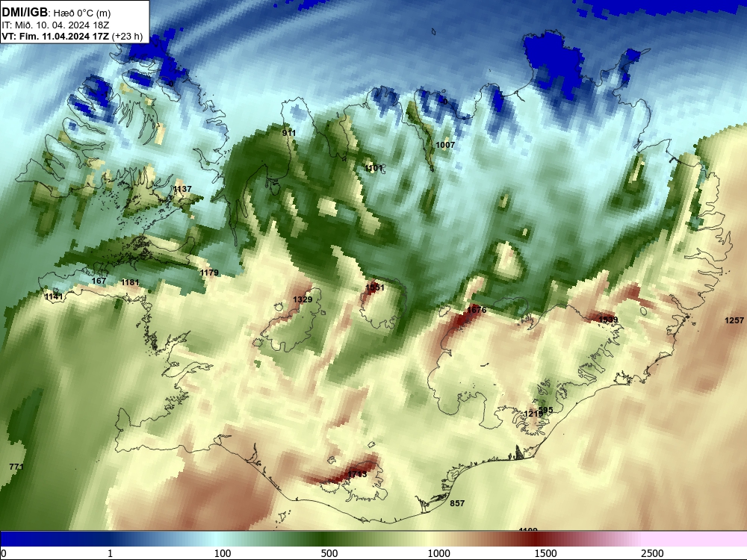Click the legend label 100 on color scale

pos(223,553)
